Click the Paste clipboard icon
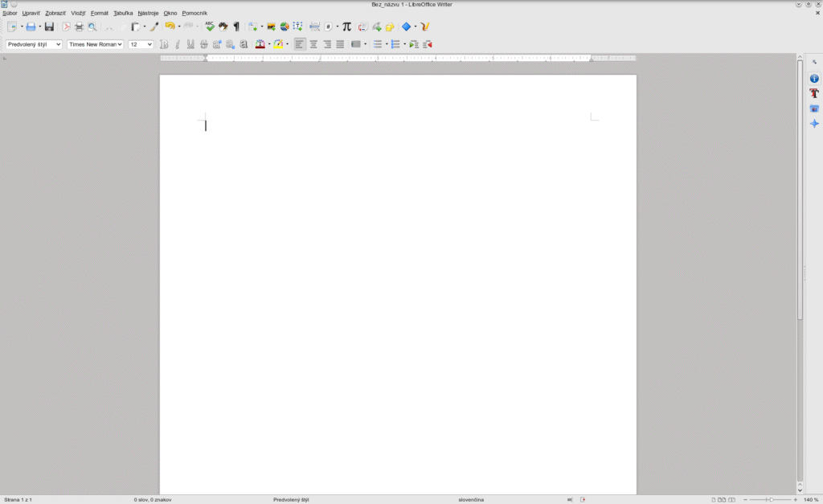Screen dimensions: 823x504 click(135, 27)
